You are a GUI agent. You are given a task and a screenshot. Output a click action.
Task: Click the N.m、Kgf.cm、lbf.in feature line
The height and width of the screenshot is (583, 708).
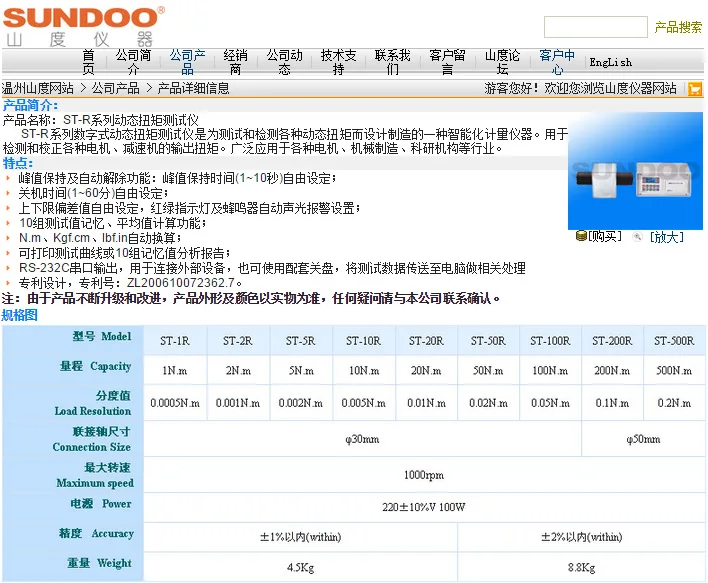pyautogui.click(x=100, y=238)
